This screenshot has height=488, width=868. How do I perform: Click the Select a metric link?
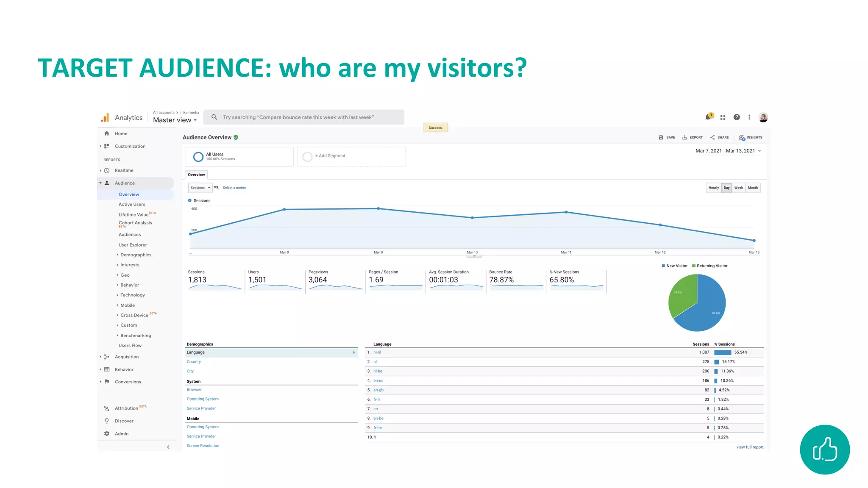pos(234,188)
